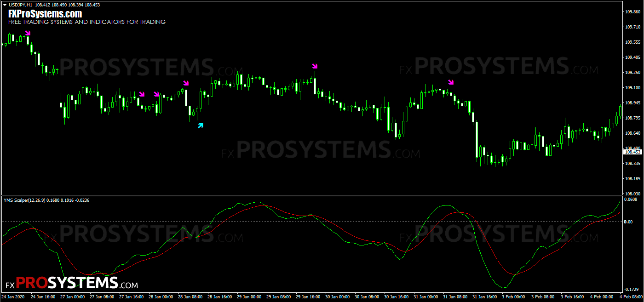Open the triangle dropdown beside USDJPY,H1
This screenshot has width=644, height=302.
click(5, 5)
